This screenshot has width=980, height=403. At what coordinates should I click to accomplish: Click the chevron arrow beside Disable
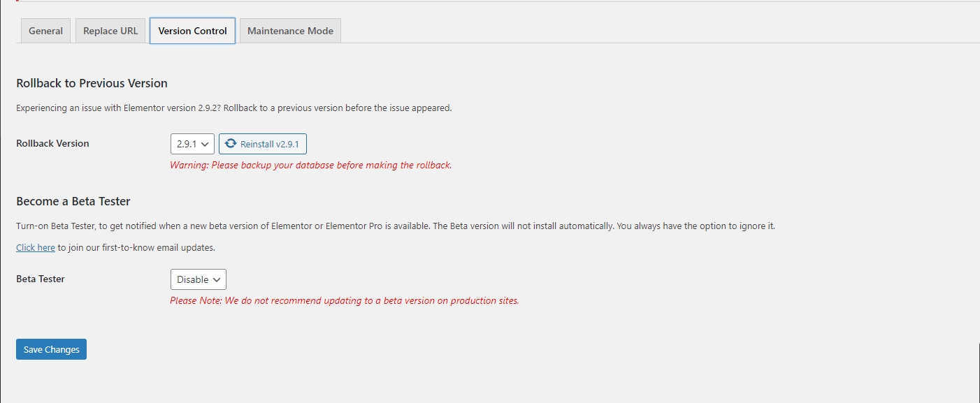[217, 279]
